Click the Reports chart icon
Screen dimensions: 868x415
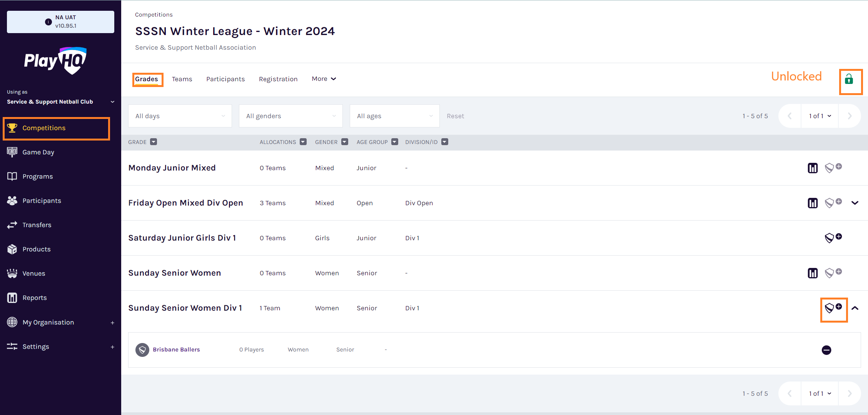coord(12,298)
